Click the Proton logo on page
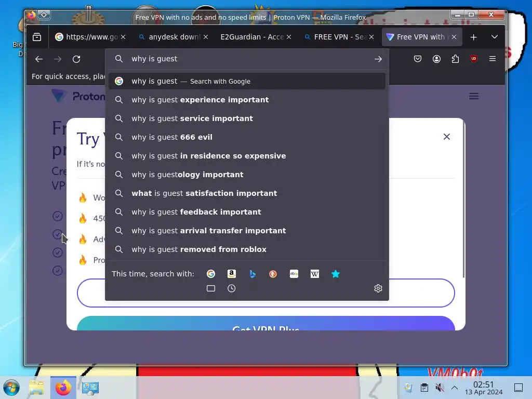The height and width of the screenshot is (399, 532). click(78, 96)
